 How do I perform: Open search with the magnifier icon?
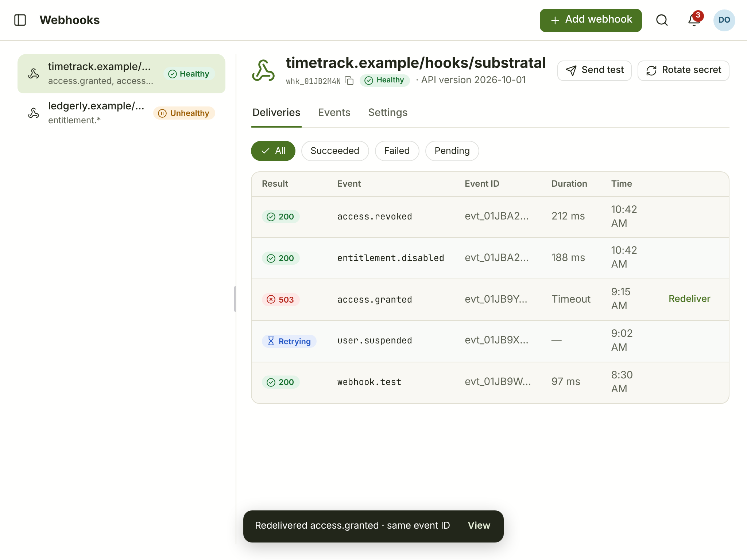click(662, 20)
